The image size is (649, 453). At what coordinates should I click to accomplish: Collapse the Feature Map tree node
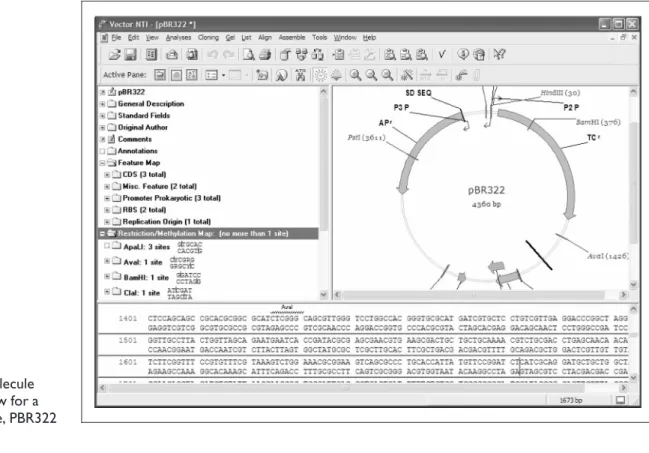102,163
